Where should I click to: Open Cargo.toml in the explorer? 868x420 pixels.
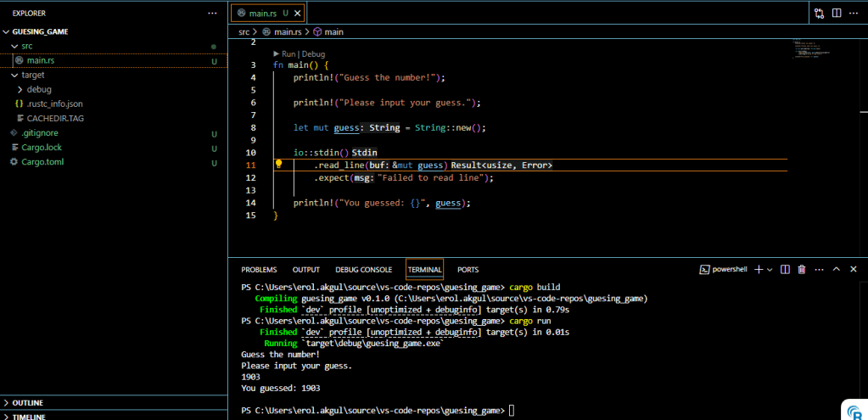click(x=42, y=161)
